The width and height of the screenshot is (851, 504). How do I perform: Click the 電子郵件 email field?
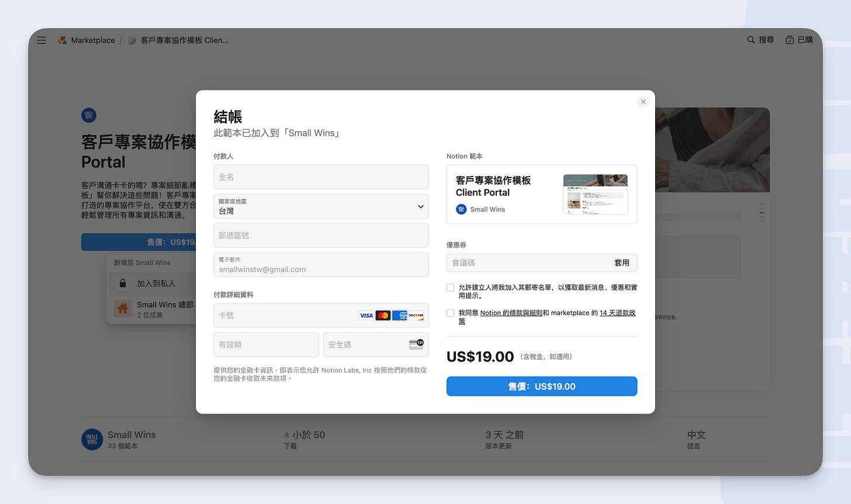(321, 265)
